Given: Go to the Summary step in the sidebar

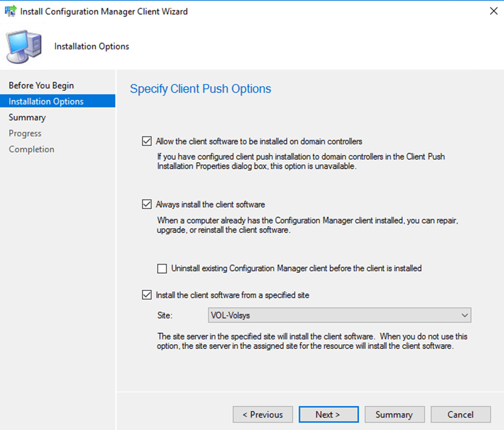Looking at the screenshot, I should [27, 117].
